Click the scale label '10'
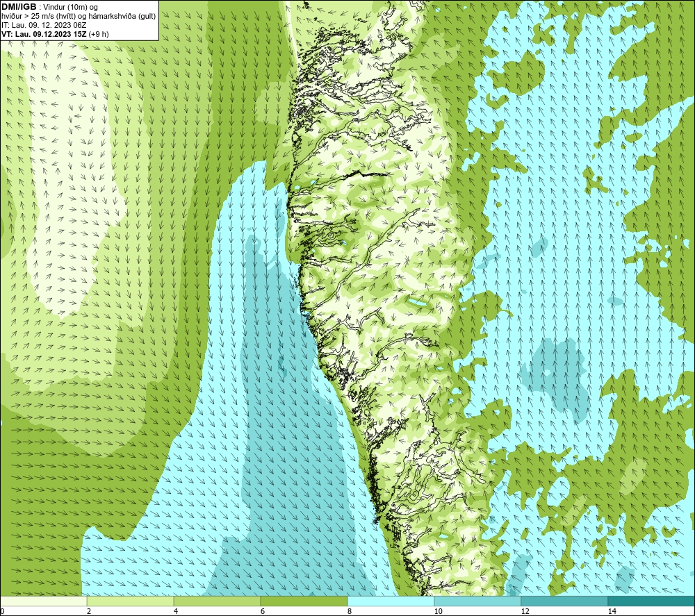This screenshot has width=695, height=616. 439,611
